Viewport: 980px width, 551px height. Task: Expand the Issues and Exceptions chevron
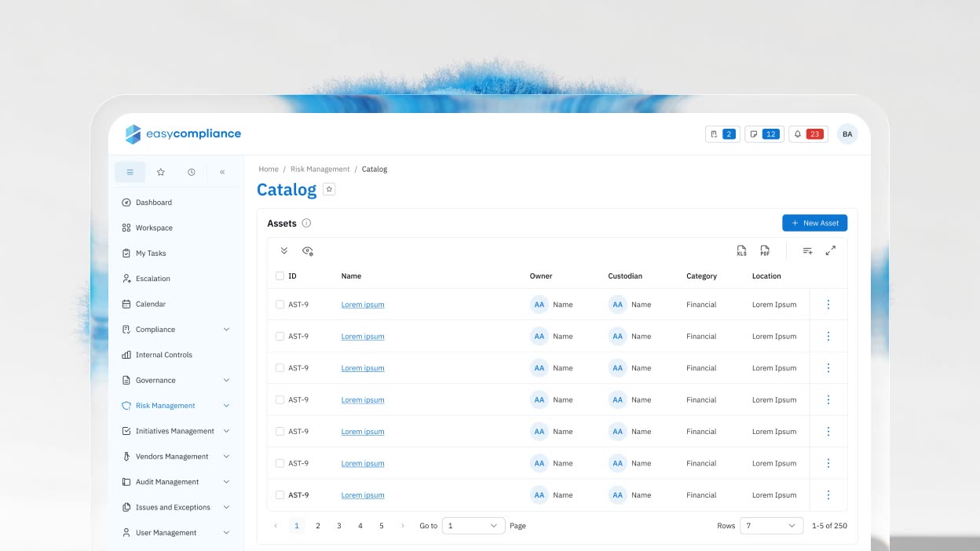(x=226, y=507)
